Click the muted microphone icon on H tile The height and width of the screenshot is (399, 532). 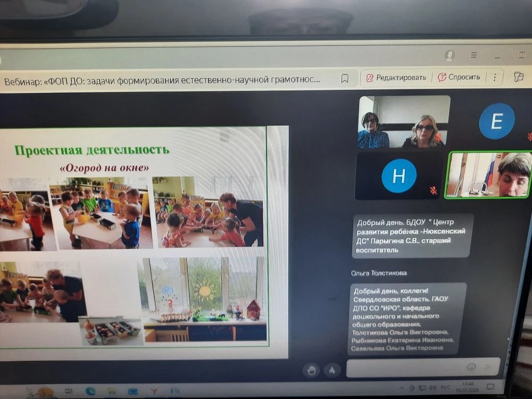tap(434, 190)
